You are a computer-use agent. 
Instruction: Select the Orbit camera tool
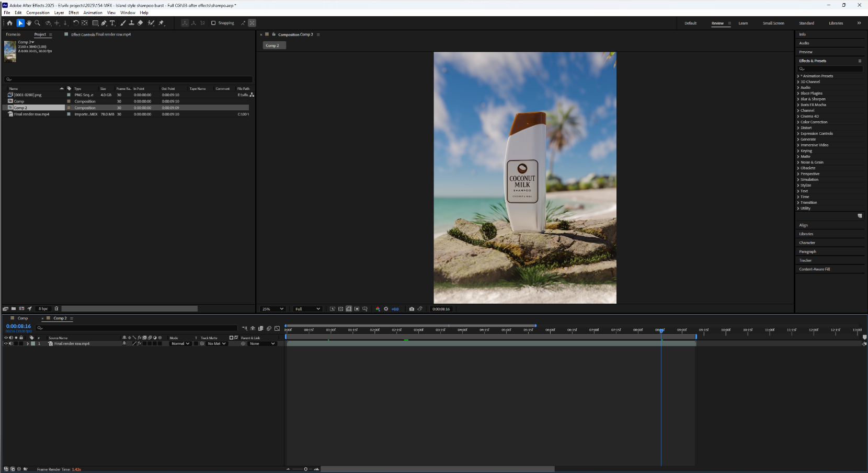point(48,23)
